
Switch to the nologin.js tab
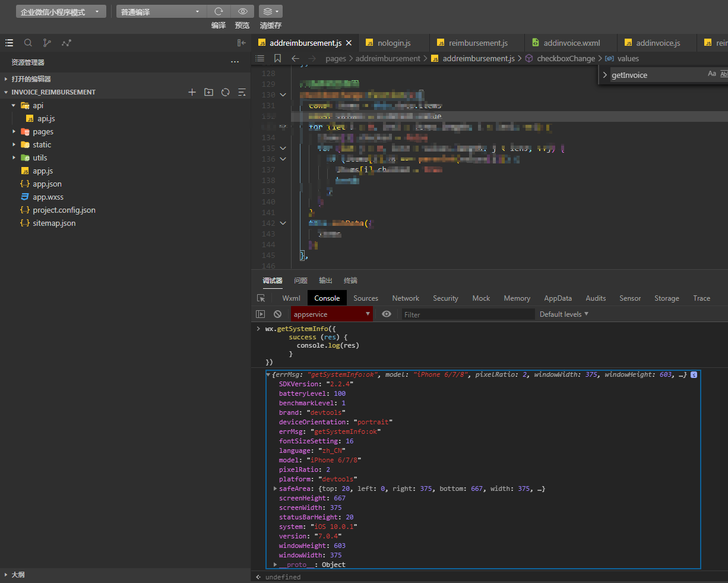394,43
